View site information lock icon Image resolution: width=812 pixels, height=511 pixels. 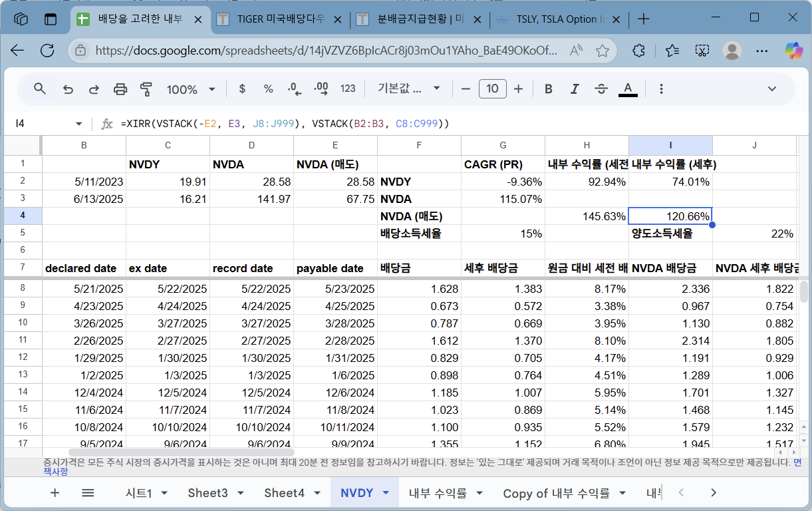tap(80, 50)
